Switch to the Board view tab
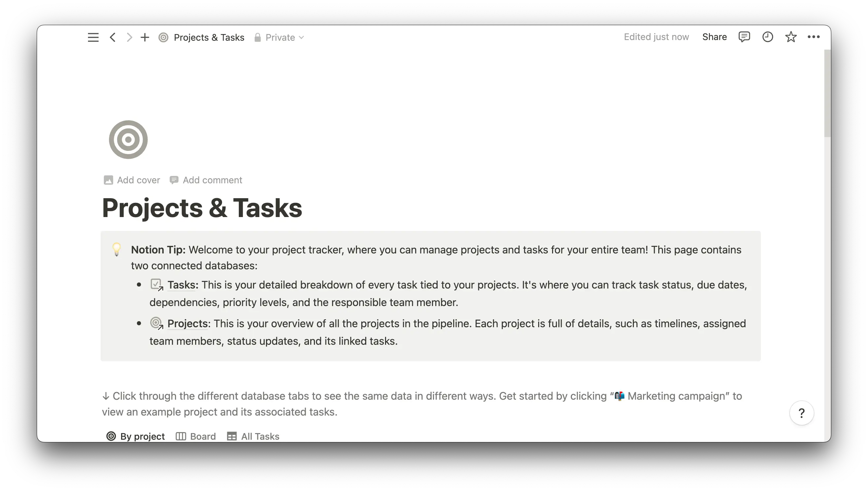This screenshot has width=868, height=491. tap(195, 436)
